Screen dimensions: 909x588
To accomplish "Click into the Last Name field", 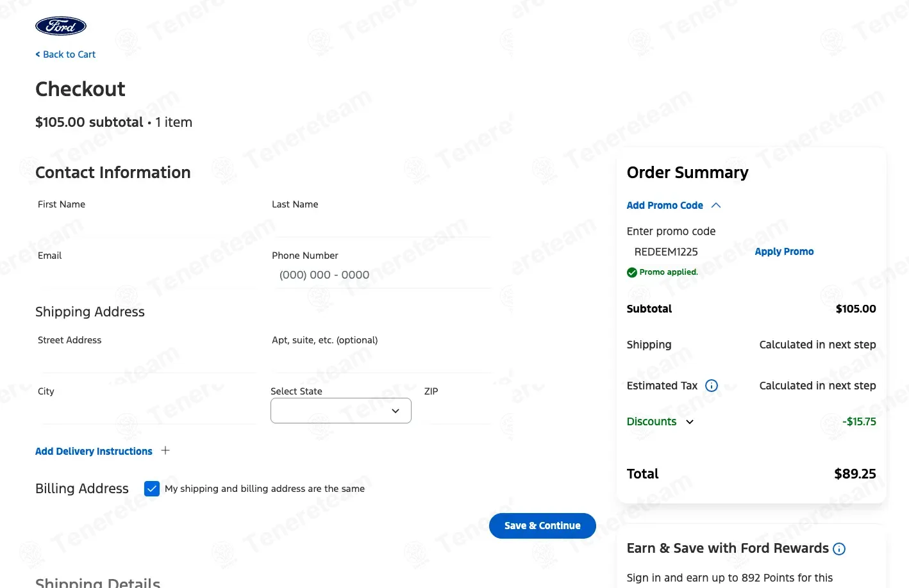I will (x=381, y=225).
